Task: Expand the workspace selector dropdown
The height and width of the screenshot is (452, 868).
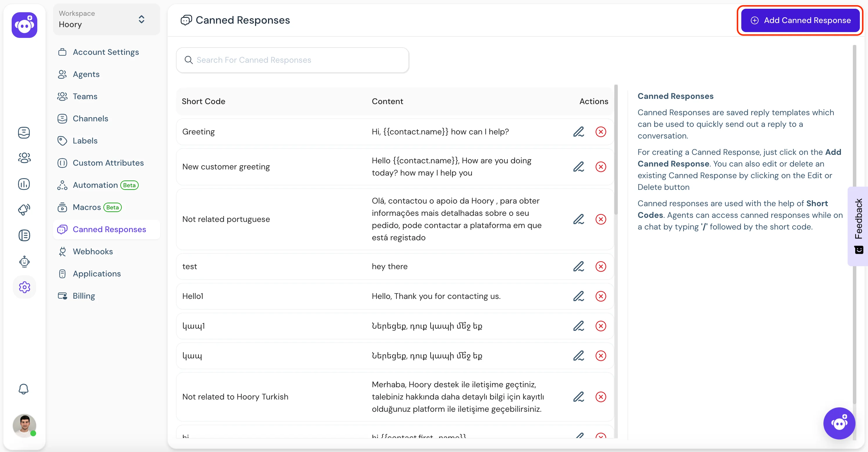Action: pos(142,20)
